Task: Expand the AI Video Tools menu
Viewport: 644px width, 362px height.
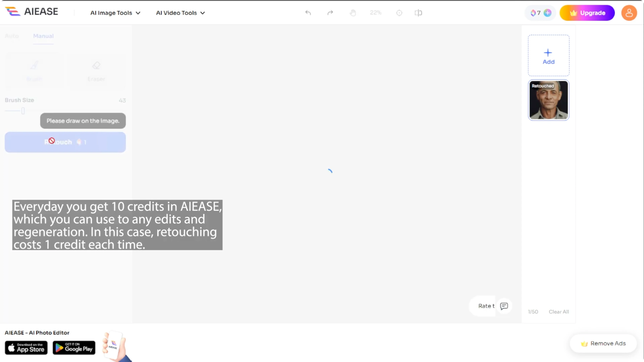Action: pyautogui.click(x=180, y=13)
